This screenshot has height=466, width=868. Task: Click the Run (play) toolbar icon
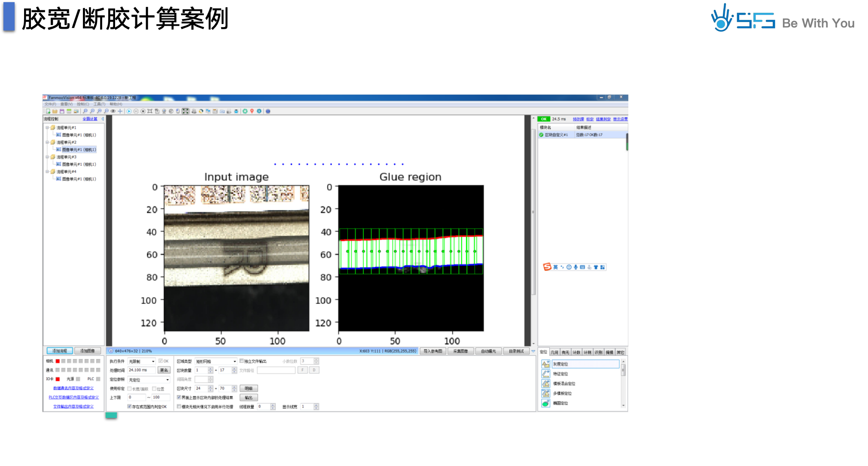[x=129, y=111]
